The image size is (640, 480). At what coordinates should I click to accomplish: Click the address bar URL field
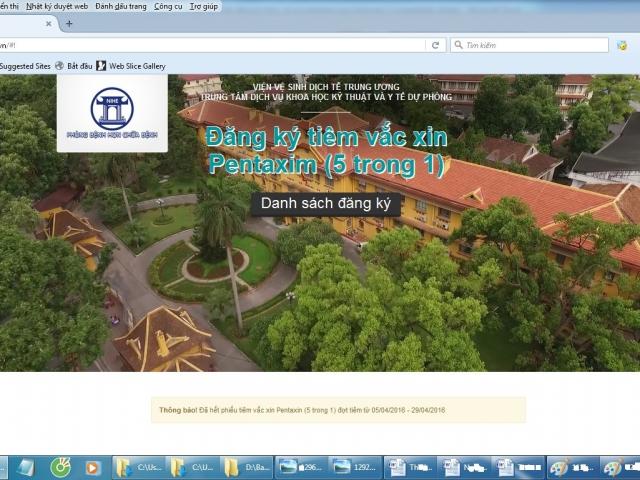pyautogui.click(x=212, y=45)
